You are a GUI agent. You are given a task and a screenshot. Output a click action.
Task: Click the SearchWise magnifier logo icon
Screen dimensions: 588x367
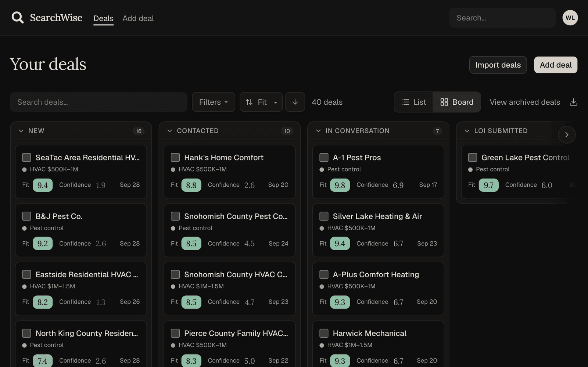(18, 17)
